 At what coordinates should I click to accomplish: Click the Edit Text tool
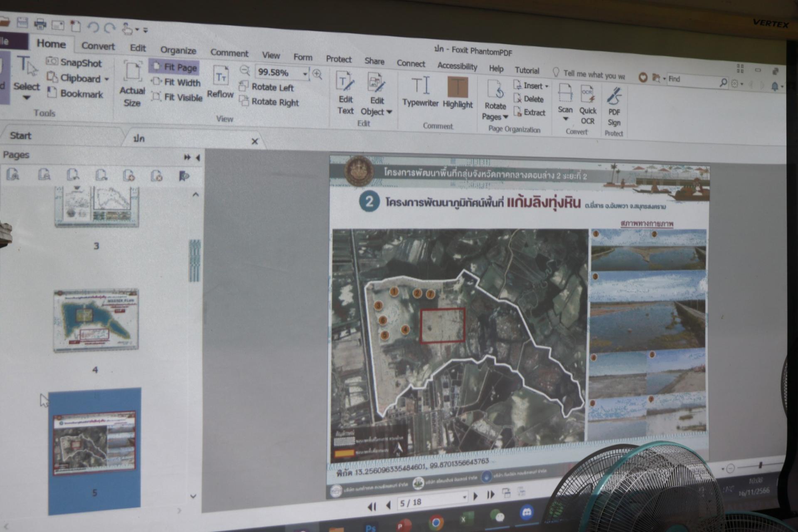point(345,94)
